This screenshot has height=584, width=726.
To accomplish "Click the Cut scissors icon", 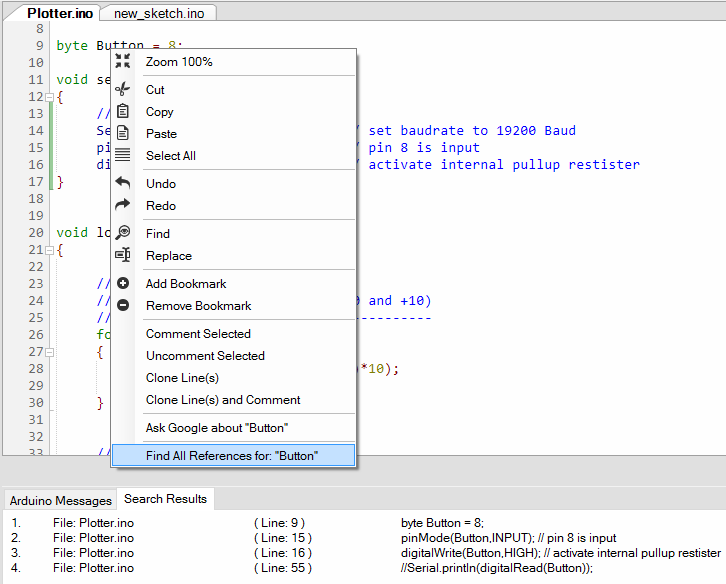I will pyautogui.click(x=123, y=89).
